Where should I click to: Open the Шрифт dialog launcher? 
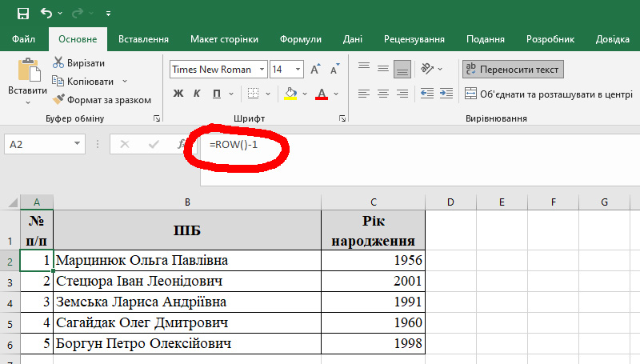342,118
